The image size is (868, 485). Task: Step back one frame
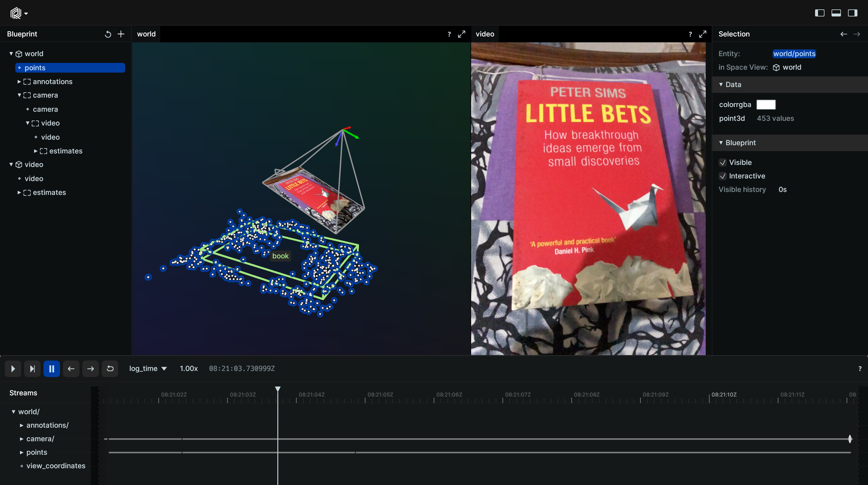click(71, 369)
